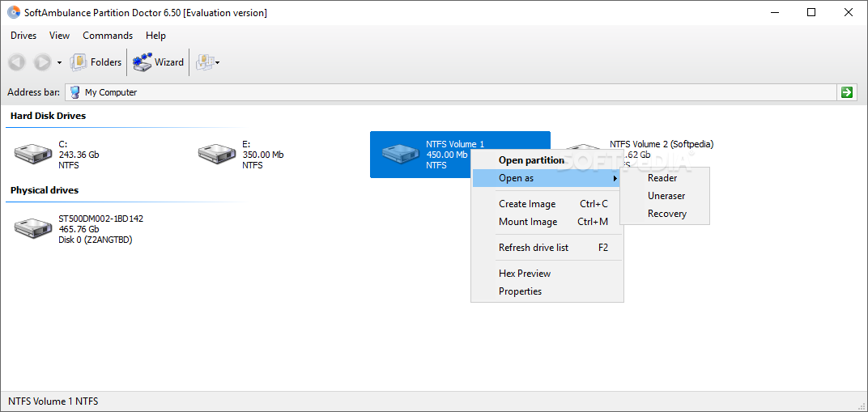Open Properties from context menu

(547, 291)
